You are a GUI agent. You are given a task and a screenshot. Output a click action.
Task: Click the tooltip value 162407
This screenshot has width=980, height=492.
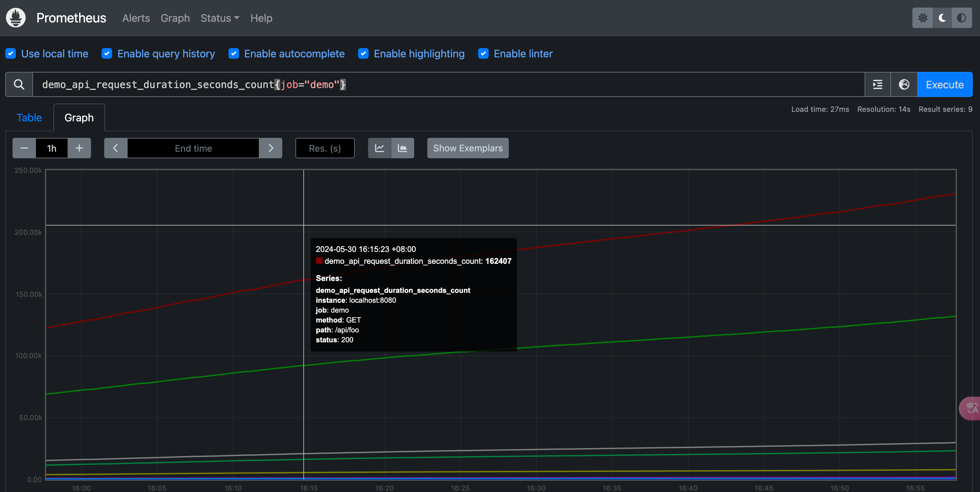(498, 261)
